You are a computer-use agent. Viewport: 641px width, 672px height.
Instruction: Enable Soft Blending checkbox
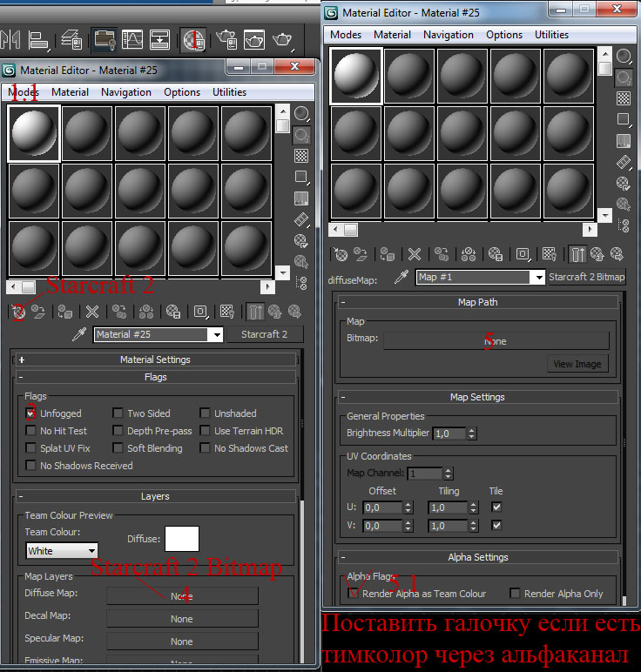coord(118,448)
